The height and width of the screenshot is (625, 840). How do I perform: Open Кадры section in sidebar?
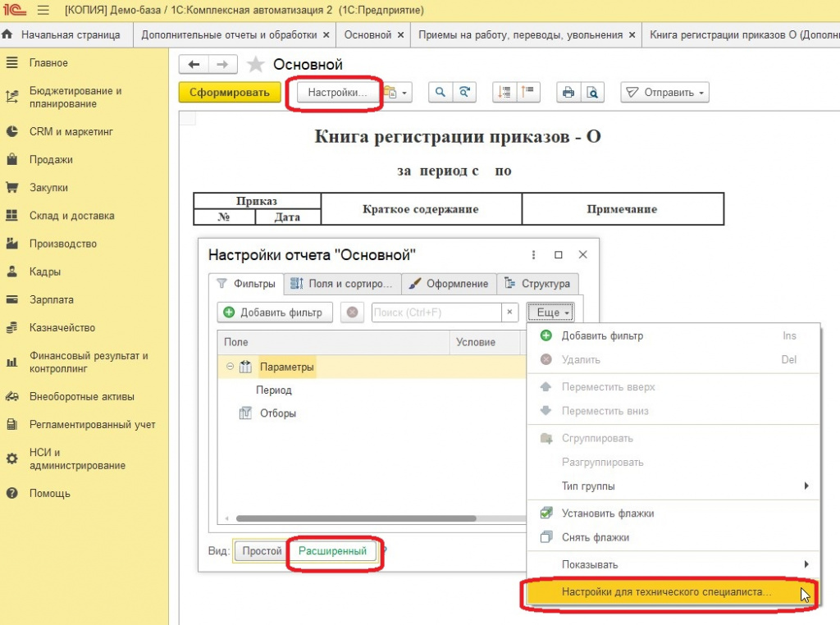pyautogui.click(x=45, y=271)
